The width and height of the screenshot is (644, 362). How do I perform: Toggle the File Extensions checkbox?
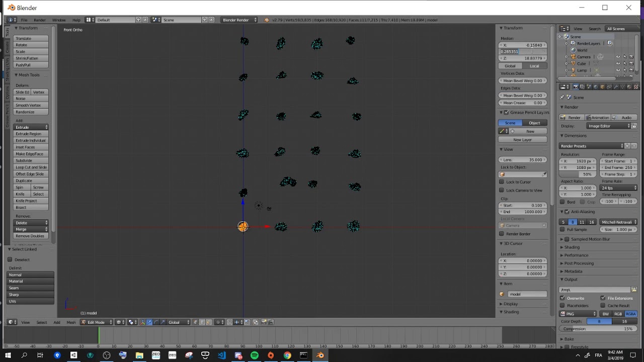(603, 298)
